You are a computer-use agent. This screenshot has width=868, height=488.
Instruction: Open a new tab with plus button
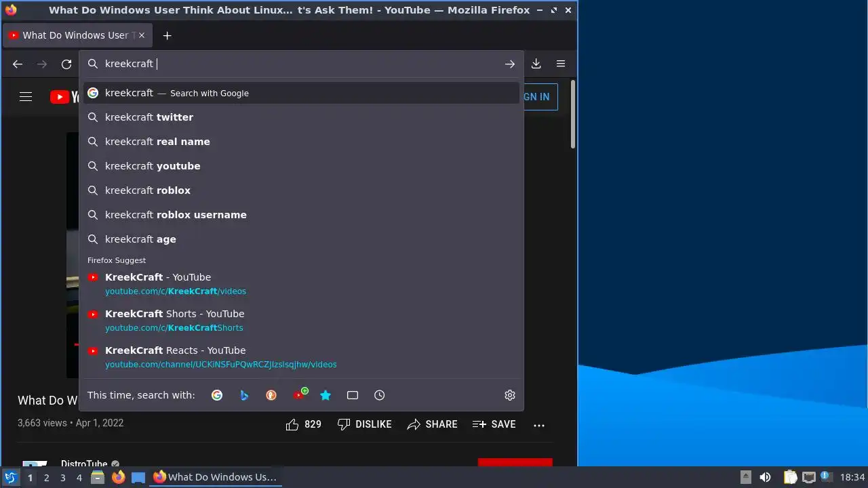pos(167,35)
